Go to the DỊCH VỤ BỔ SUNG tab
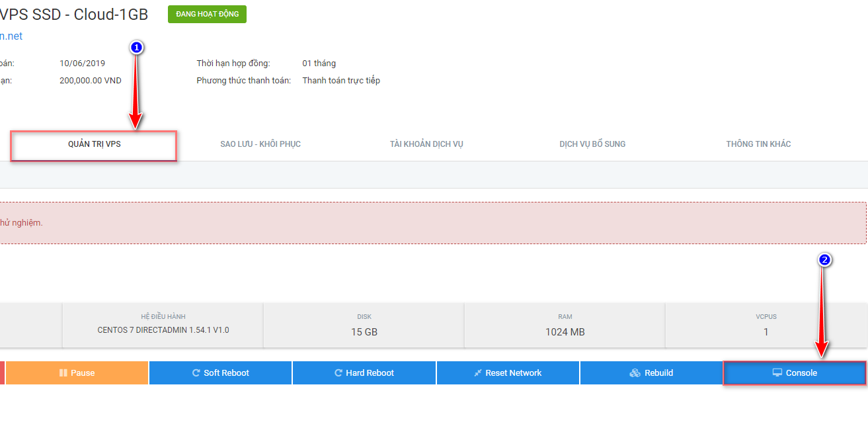The image size is (868, 440). (592, 144)
